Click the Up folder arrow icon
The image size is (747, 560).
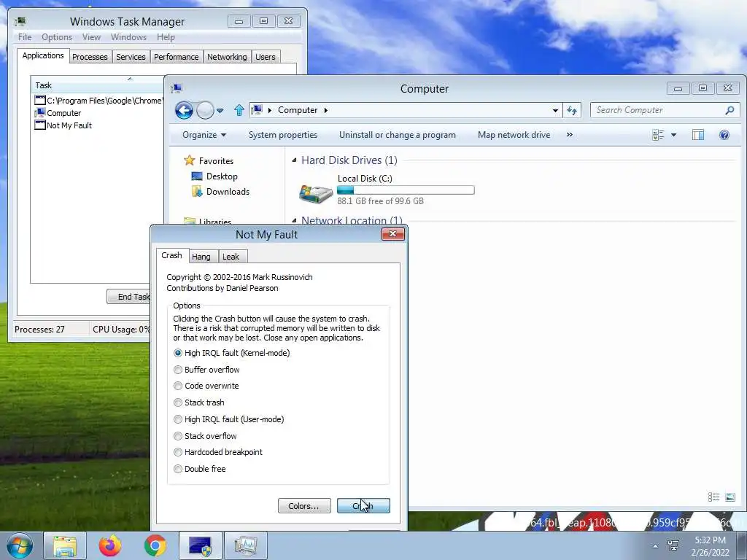click(239, 111)
